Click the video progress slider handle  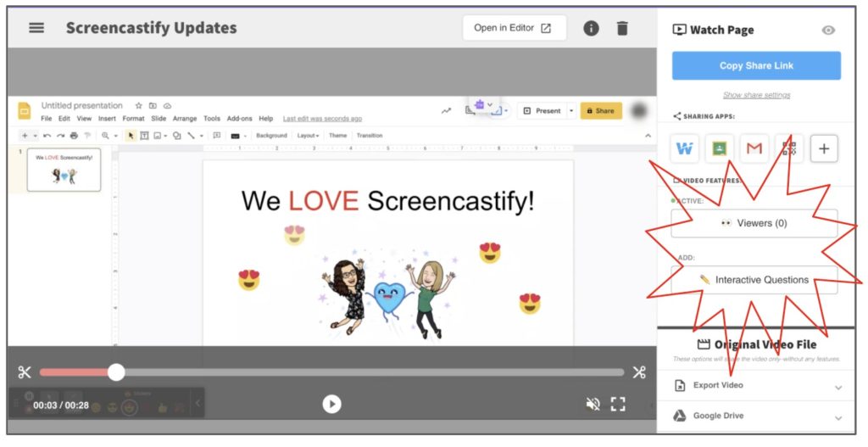point(116,372)
